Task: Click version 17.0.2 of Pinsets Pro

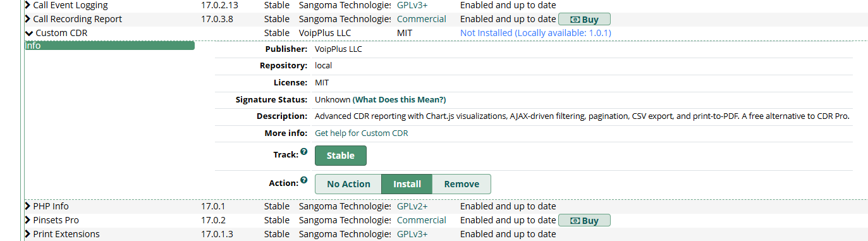Action: click(213, 220)
